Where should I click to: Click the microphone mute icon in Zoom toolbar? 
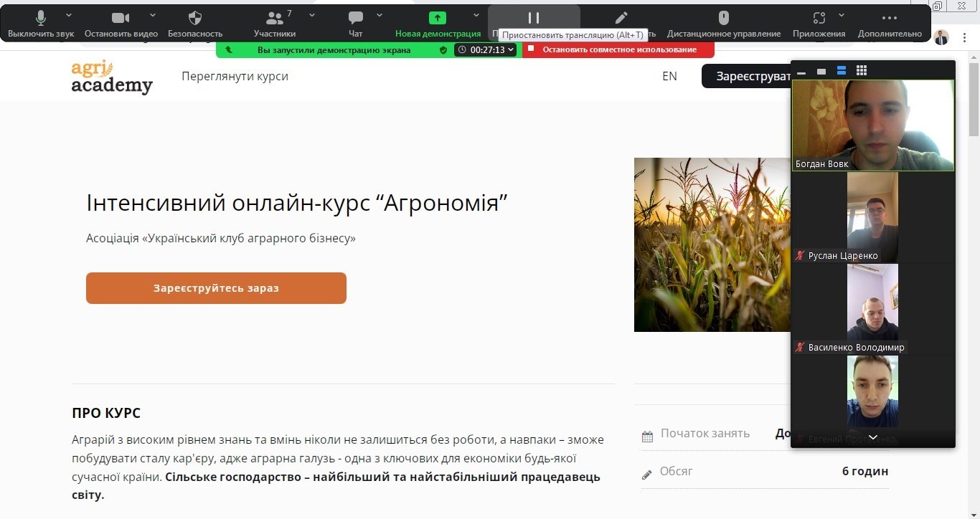pyautogui.click(x=41, y=18)
